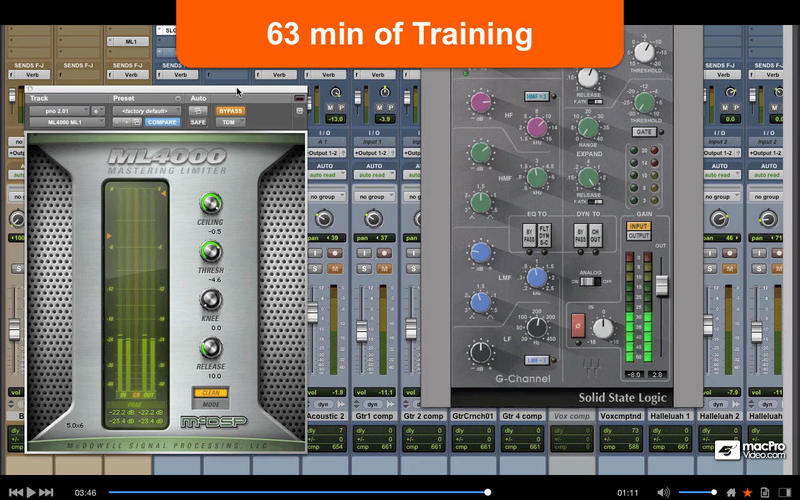Screen dimensions: 800x500
Task: Turn the white gain trim knob beside phase button
Action: [603, 329]
